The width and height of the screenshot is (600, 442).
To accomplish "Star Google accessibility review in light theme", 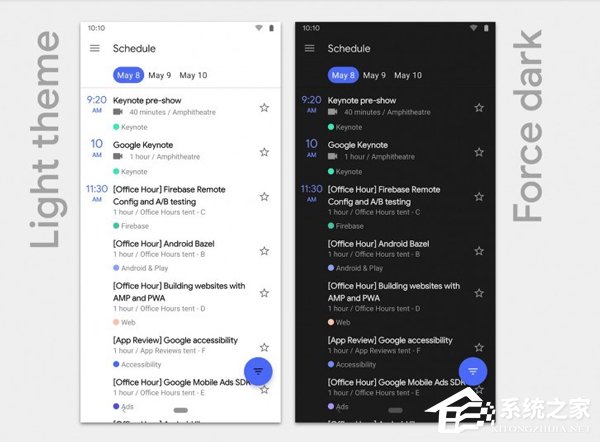I will [264, 347].
